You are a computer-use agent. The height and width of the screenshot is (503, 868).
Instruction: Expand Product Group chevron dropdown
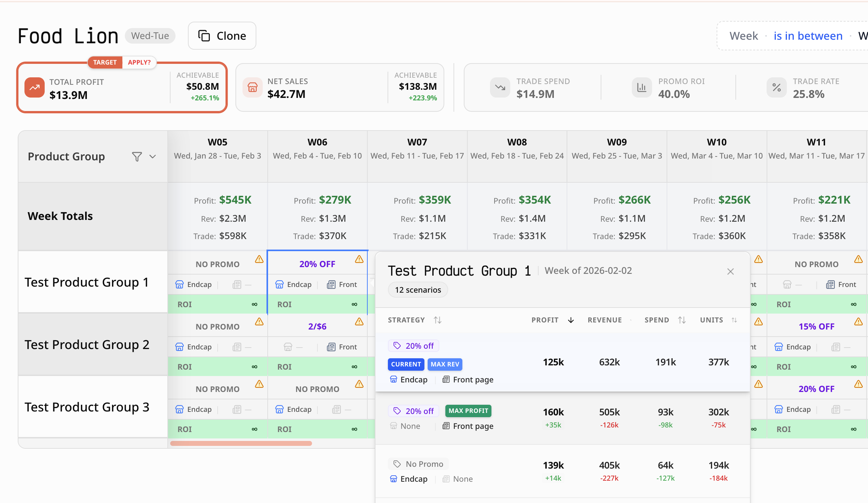(x=153, y=156)
